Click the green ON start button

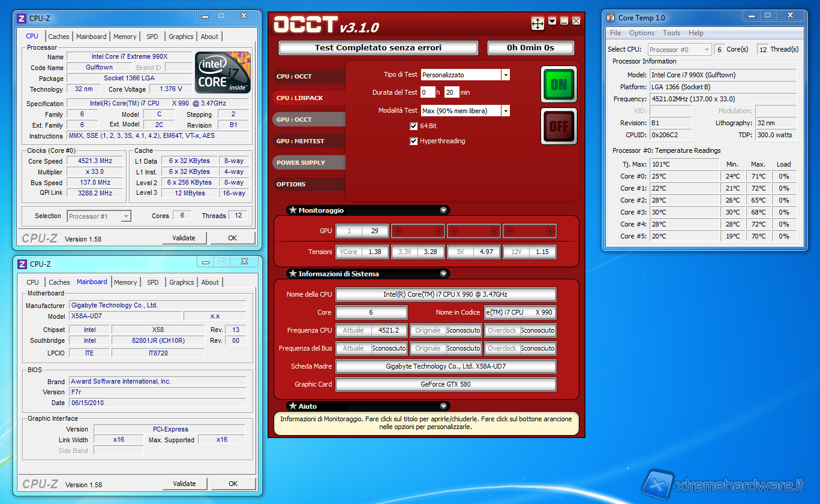[x=558, y=84]
